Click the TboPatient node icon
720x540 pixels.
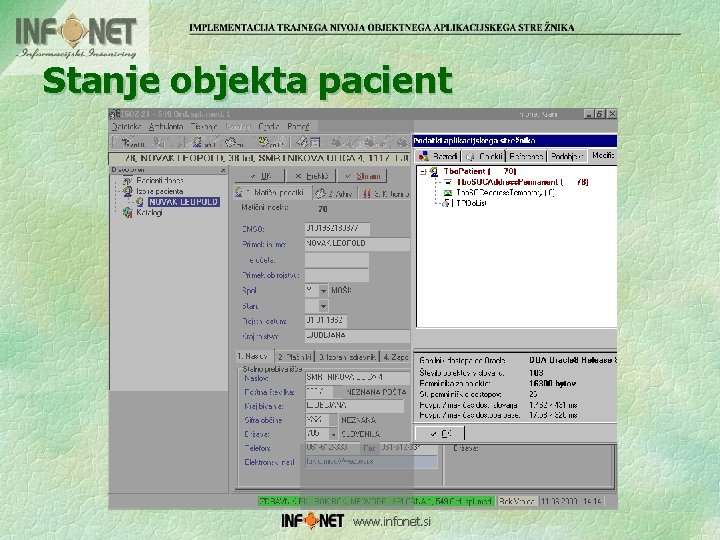coord(434,172)
